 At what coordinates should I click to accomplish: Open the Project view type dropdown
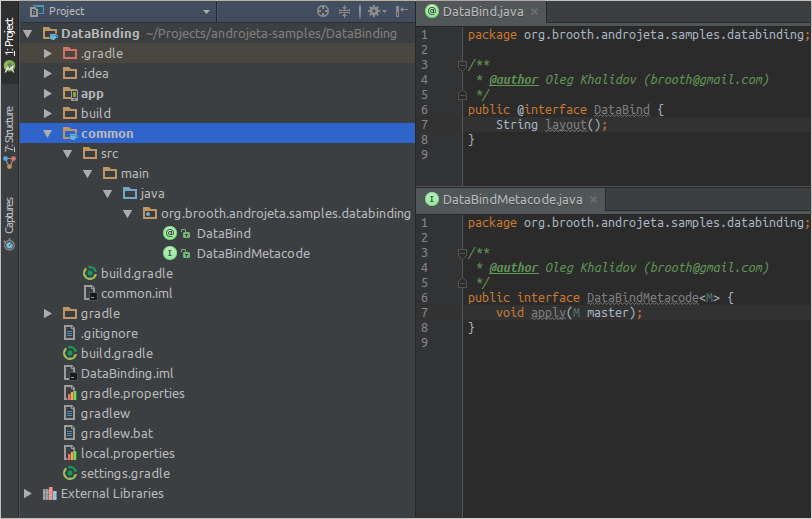(x=207, y=11)
